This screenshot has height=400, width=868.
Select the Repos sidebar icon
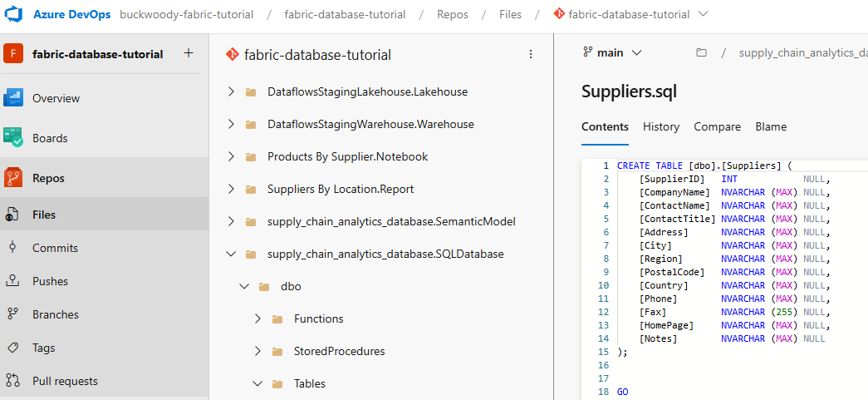pos(13,178)
